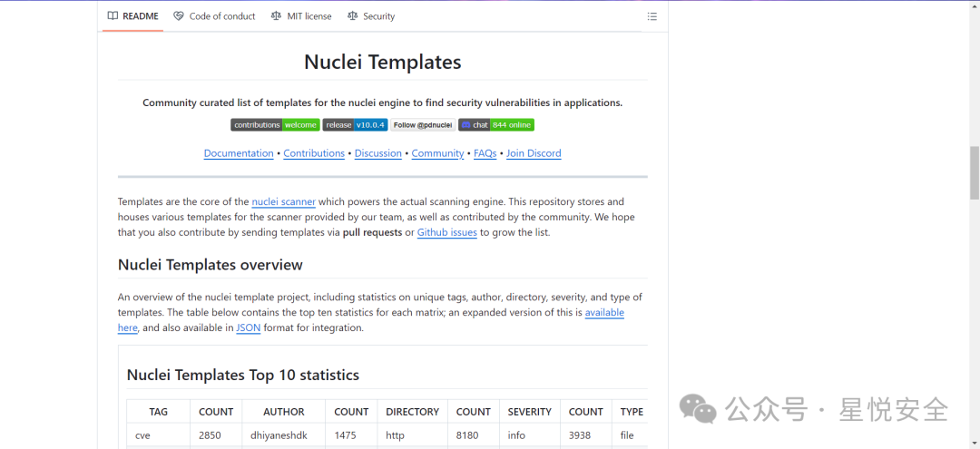The width and height of the screenshot is (980, 449).
Task: Open the FAQs link
Action: (485, 153)
